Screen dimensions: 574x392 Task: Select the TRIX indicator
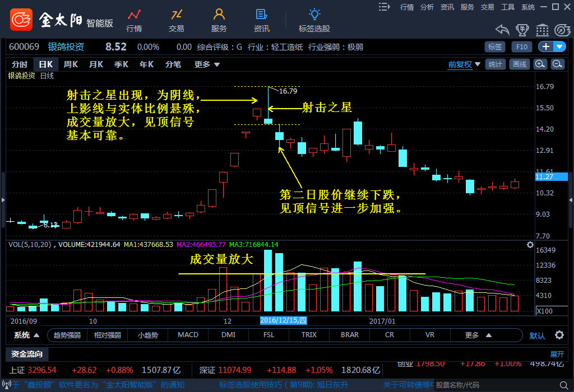[x=309, y=335]
